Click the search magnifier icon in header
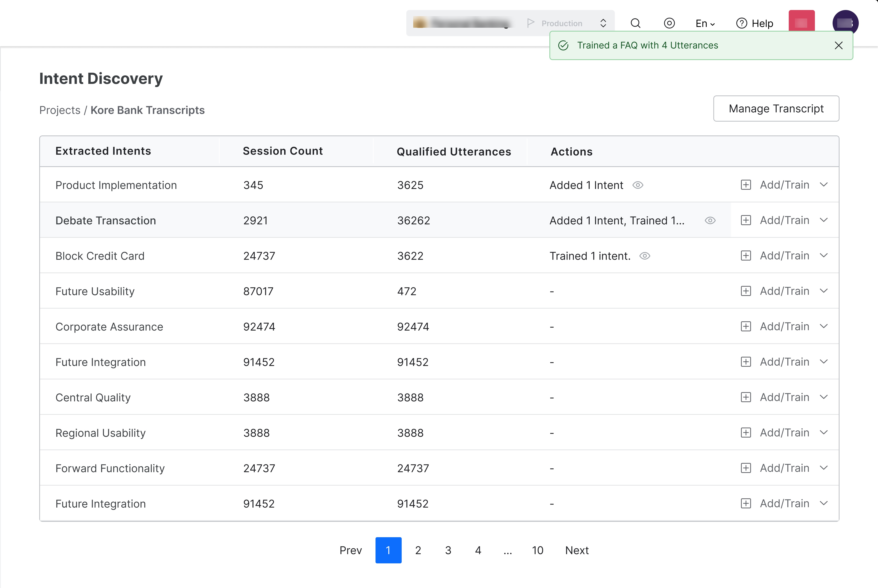The width and height of the screenshot is (878, 588). click(x=635, y=23)
